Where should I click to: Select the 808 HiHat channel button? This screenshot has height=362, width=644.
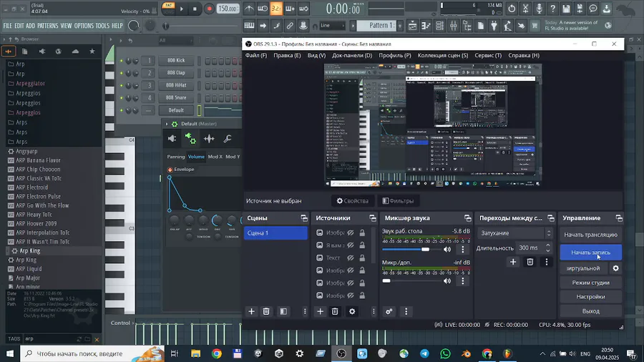pos(176,85)
